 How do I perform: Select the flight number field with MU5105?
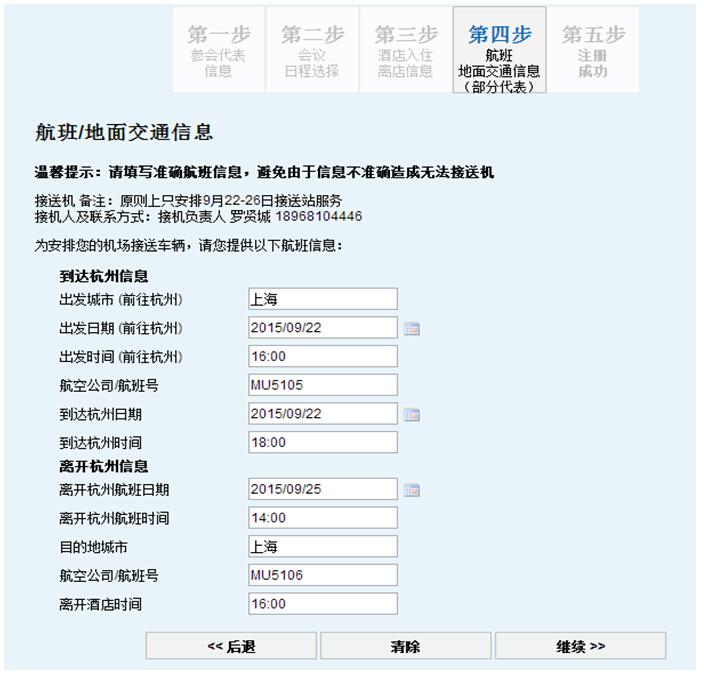[x=322, y=385]
